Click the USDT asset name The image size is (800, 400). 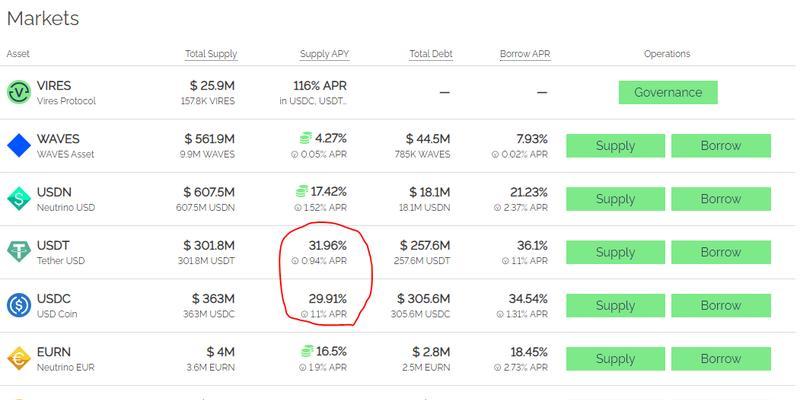[53, 245]
